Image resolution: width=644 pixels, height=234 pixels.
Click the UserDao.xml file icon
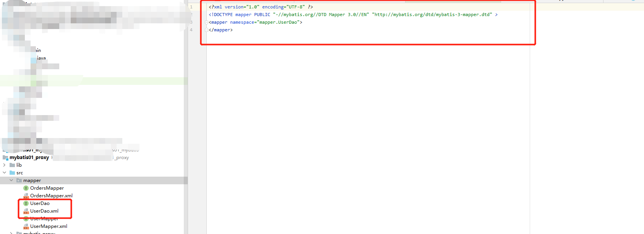[26, 211]
